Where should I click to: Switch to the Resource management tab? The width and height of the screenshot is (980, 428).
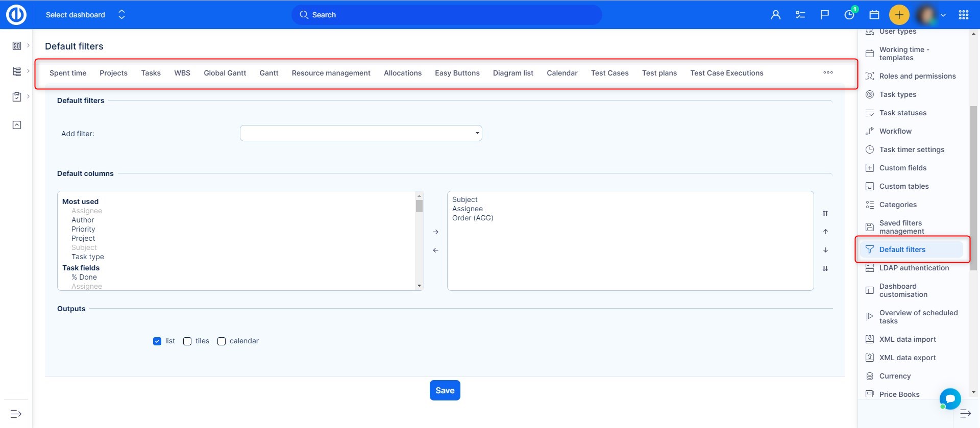(x=331, y=73)
